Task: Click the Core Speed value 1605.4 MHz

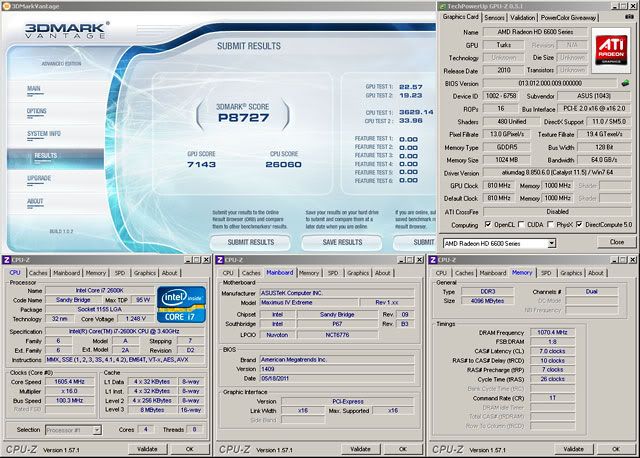Action: (69, 382)
